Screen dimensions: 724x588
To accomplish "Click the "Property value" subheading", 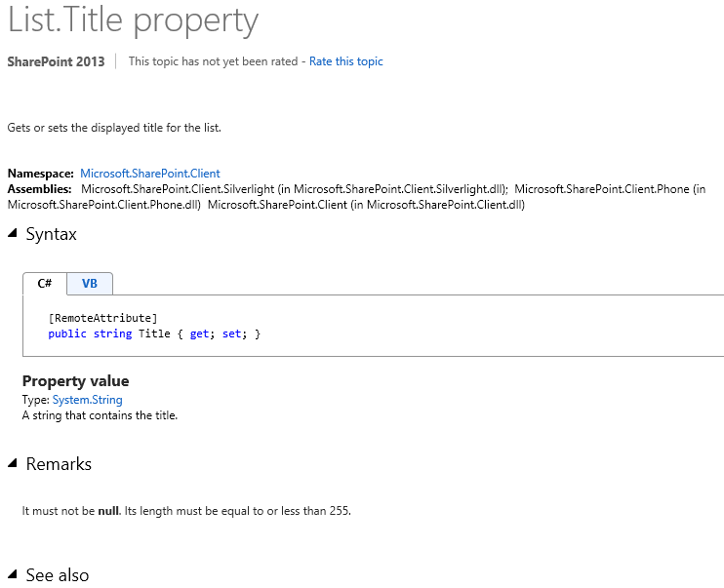I will [x=75, y=381].
